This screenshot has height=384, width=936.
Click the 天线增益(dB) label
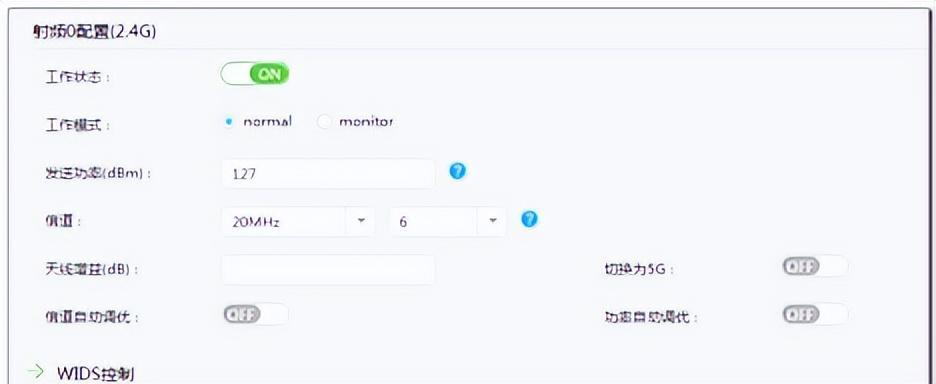tap(92, 269)
